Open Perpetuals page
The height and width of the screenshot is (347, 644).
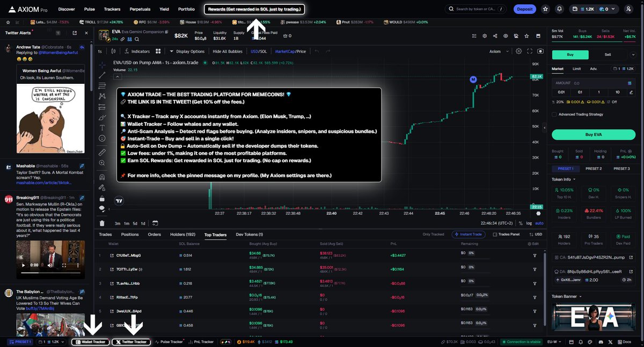140,9
